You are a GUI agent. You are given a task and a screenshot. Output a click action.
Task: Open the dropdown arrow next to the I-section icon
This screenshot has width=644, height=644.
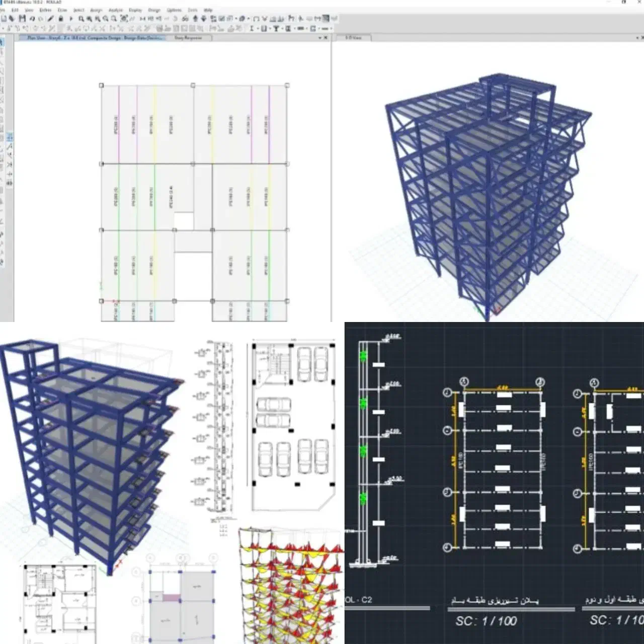click(257, 29)
